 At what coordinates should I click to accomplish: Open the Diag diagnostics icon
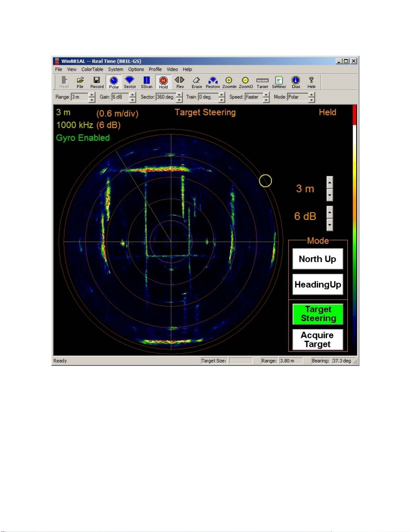click(x=296, y=82)
